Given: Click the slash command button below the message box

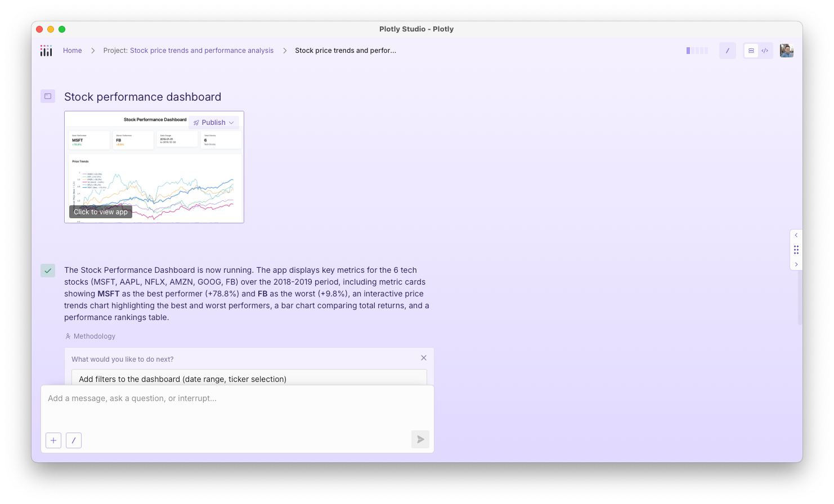Looking at the screenshot, I should [x=74, y=440].
